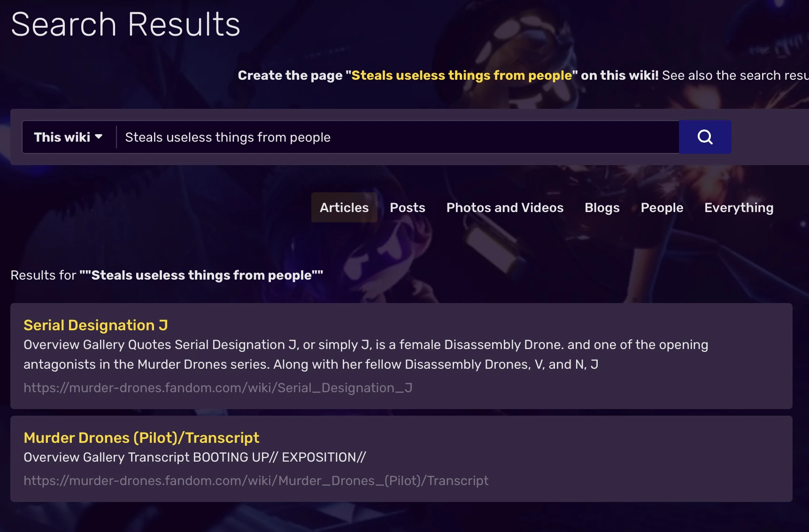Click the Pilot Transcript result description text
This screenshot has height=532, width=809.
tap(195, 457)
